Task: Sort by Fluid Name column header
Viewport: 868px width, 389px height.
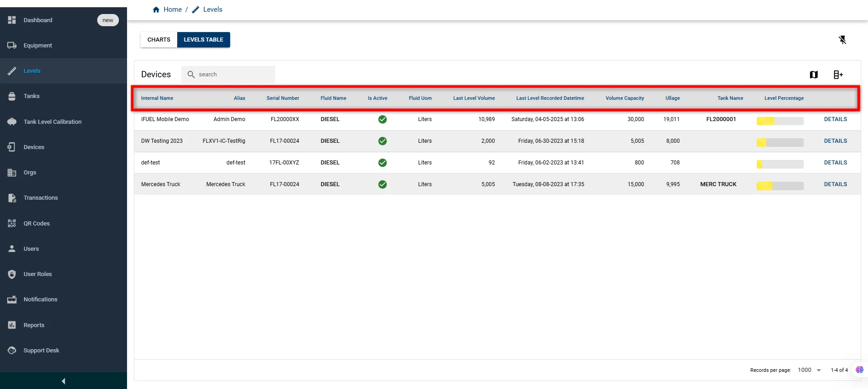Action: (333, 98)
